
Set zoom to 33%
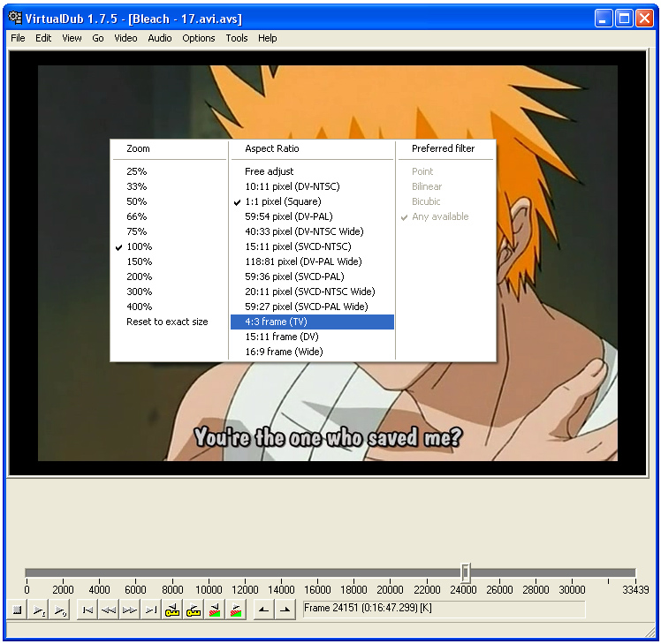pyautogui.click(x=170, y=186)
